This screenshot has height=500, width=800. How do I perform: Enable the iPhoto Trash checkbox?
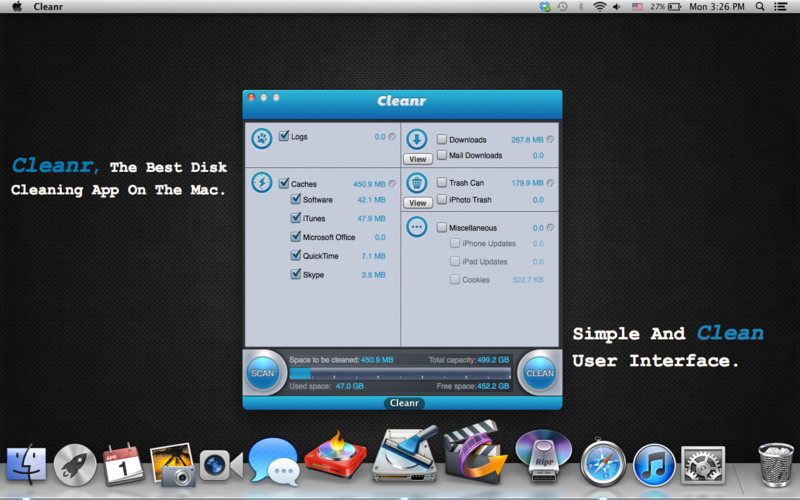pos(442,199)
